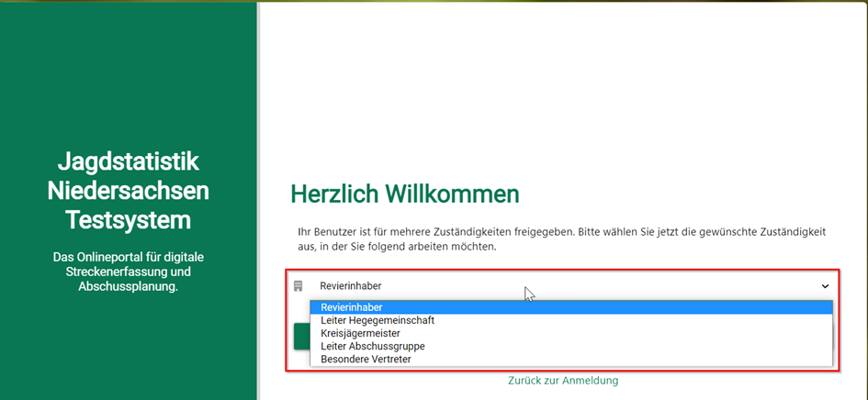The height and width of the screenshot is (400, 868).
Task: Click the building icon in the selector field
Action: pyautogui.click(x=298, y=286)
